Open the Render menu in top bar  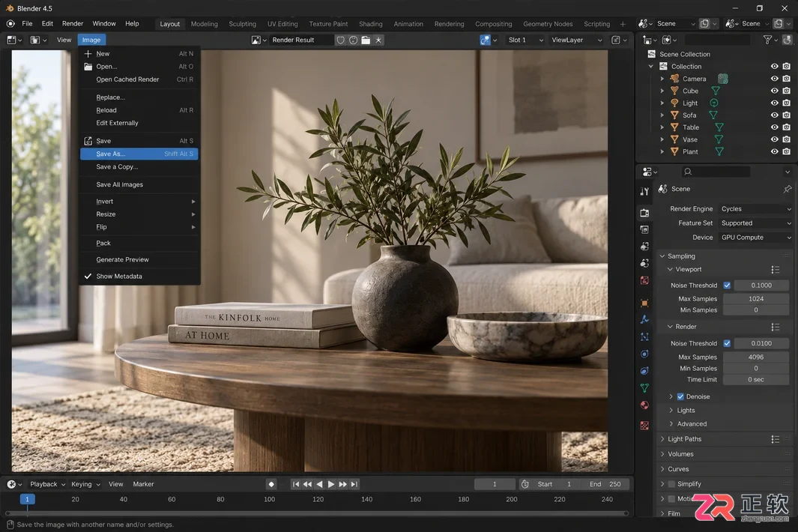(73, 23)
